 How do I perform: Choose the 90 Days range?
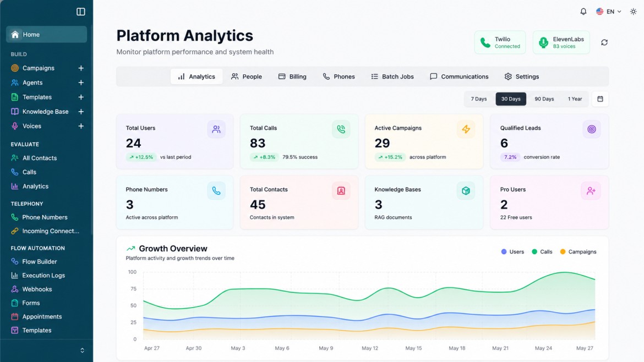544,99
